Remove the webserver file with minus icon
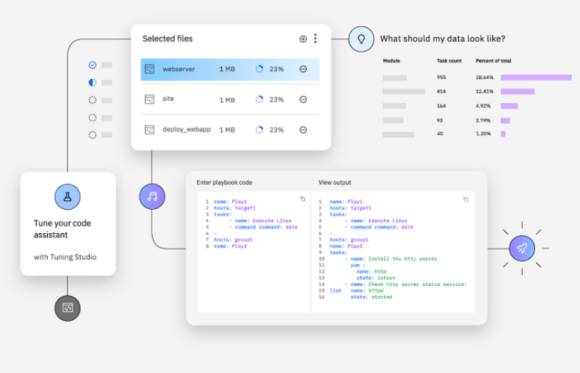 303,69
